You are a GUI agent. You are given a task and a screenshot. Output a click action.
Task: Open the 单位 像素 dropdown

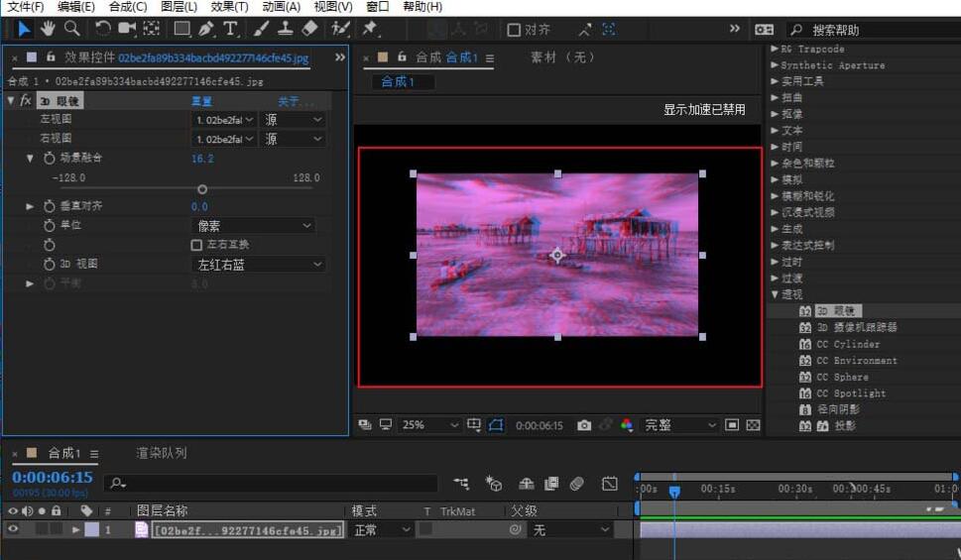coord(254,225)
